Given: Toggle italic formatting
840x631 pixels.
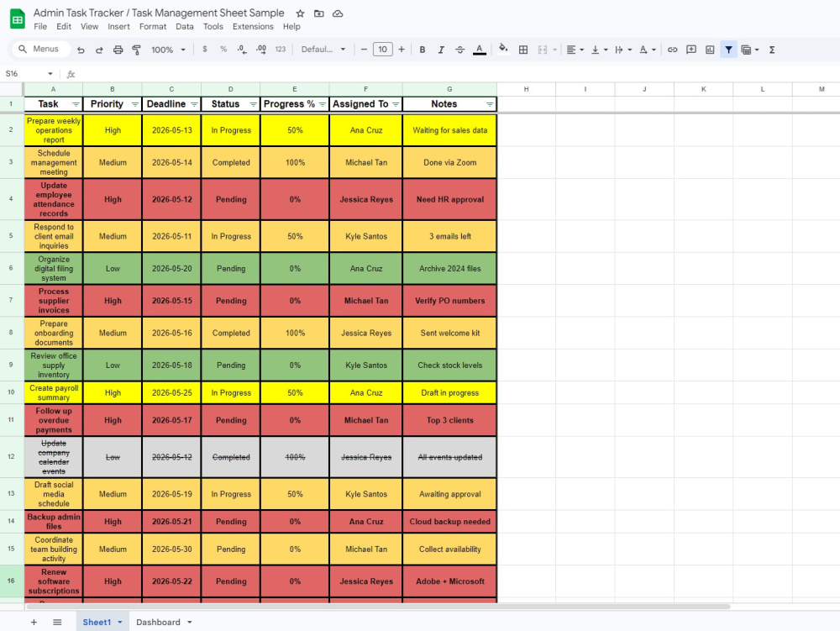Looking at the screenshot, I should [441, 50].
